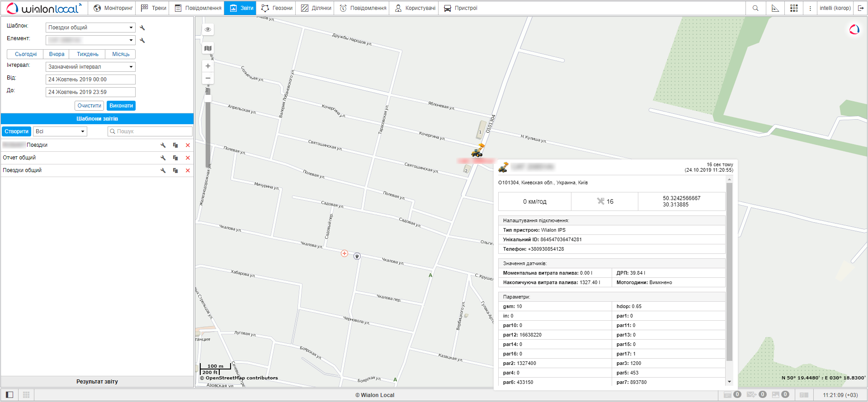This screenshot has width=868, height=402.
Task: Toggle map visibility eye icon
Action: (x=208, y=29)
